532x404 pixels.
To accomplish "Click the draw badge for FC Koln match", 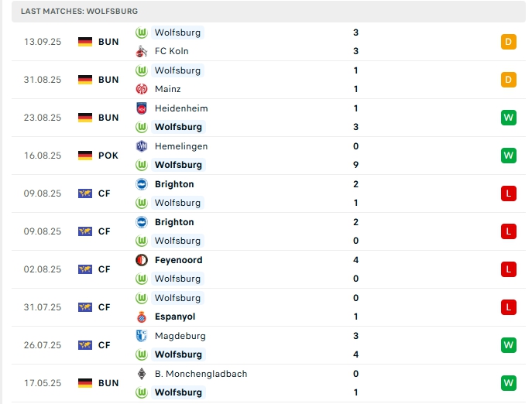I will click(x=509, y=42).
